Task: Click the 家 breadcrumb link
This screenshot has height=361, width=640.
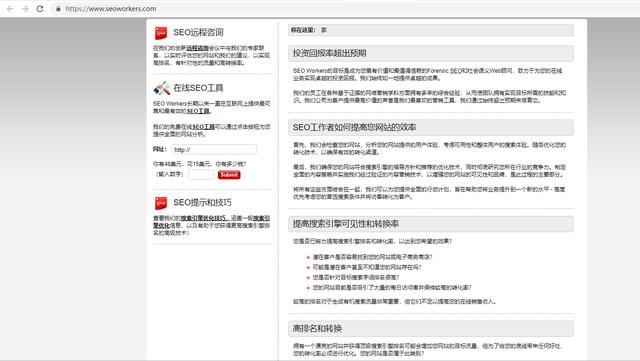Action: tap(324, 30)
